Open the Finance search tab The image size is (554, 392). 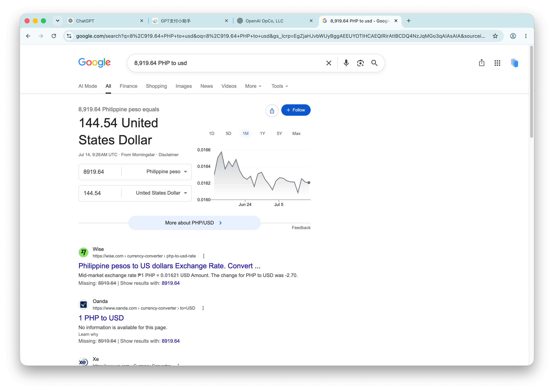click(x=128, y=86)
